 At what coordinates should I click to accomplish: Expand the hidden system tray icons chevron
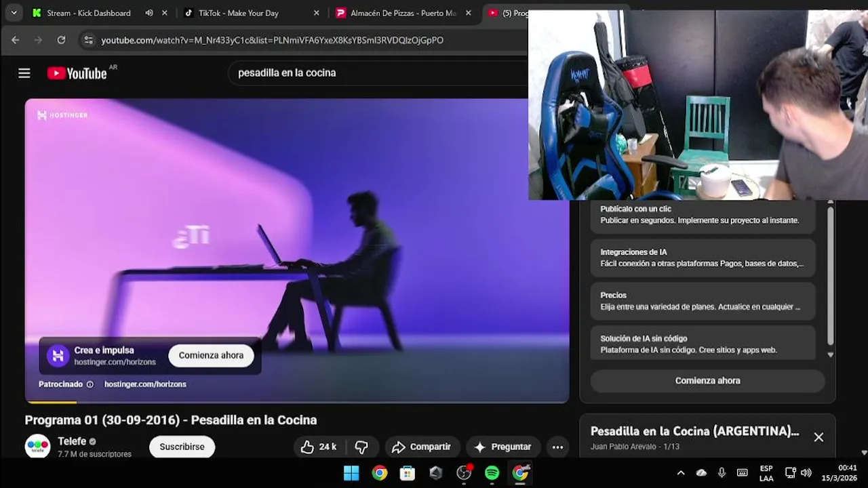pyautogui.click(x=681, y=473)
